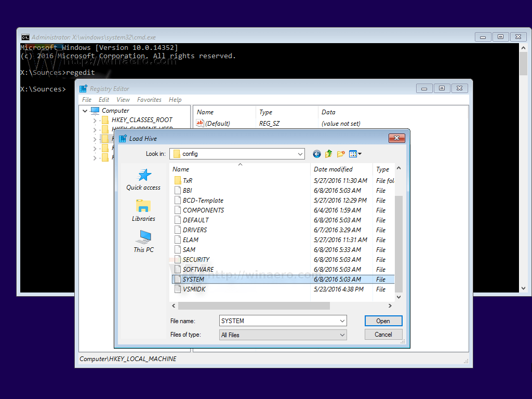Expand the HKEY_CLASSES_ROOT tree node
Viewport: 532px width, 399px height.
(95, 120)
